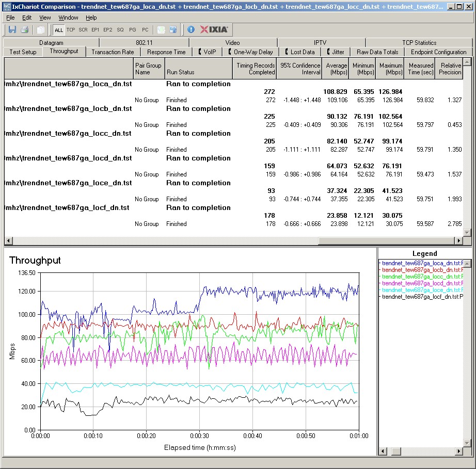Toggle the PG grouping toolbar button
This screenshot has height=469, width=476.
[x=133, y=30]
